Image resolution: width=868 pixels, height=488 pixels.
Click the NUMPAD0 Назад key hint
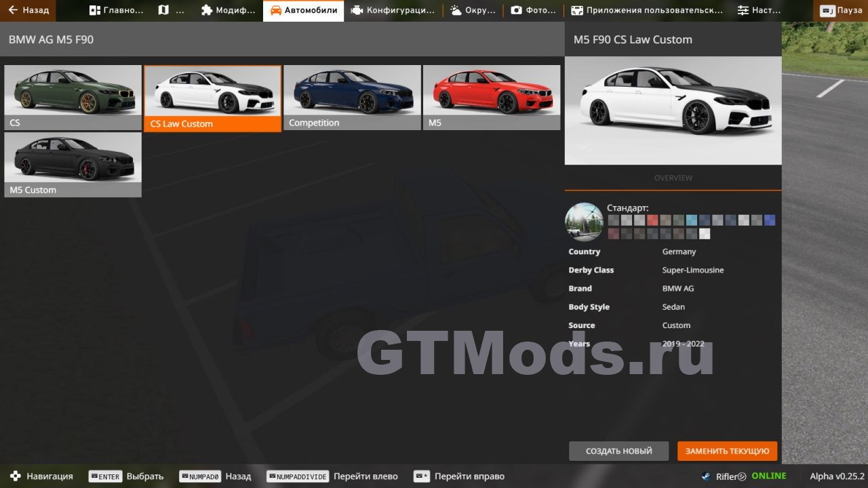pos(215,476)
